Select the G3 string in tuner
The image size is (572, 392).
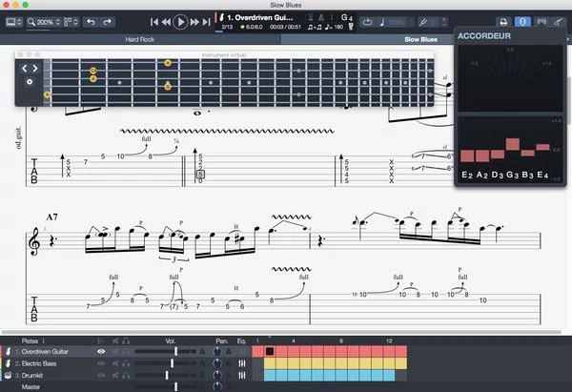pos(512,175)
